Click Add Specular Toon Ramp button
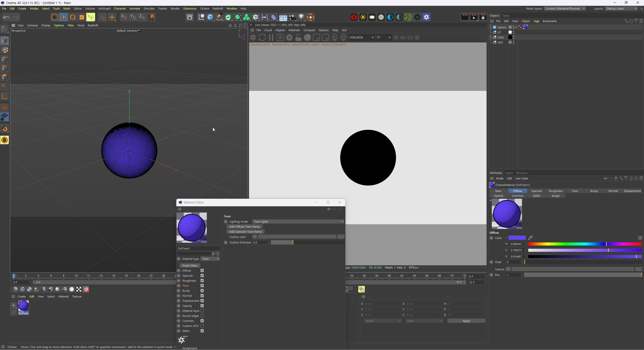644x350 pixels. [x=246, y=231]
